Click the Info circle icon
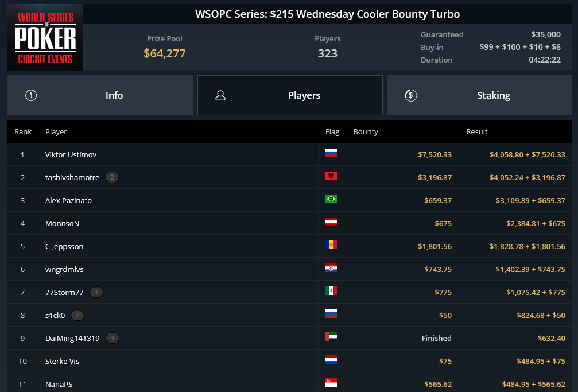 (x=31, y=95)
